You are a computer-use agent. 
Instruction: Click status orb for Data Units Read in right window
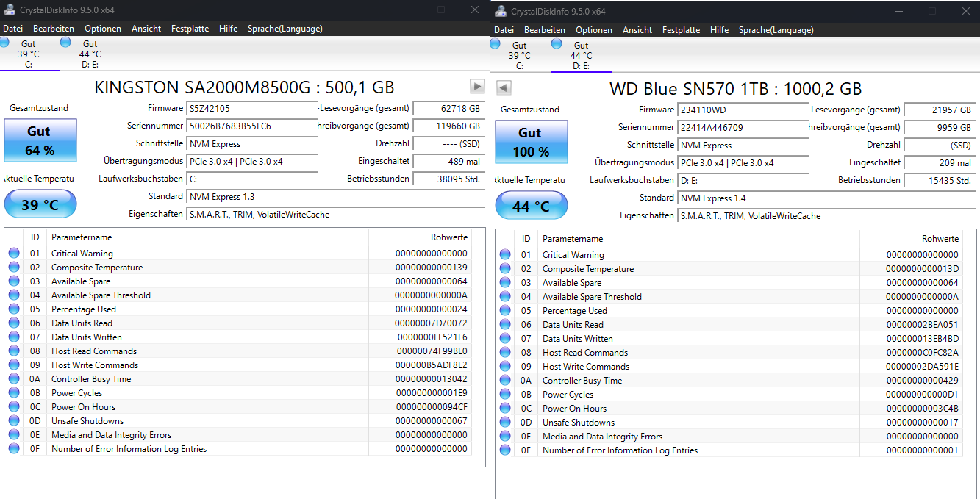pyautogui.click(x=505, y=325)
